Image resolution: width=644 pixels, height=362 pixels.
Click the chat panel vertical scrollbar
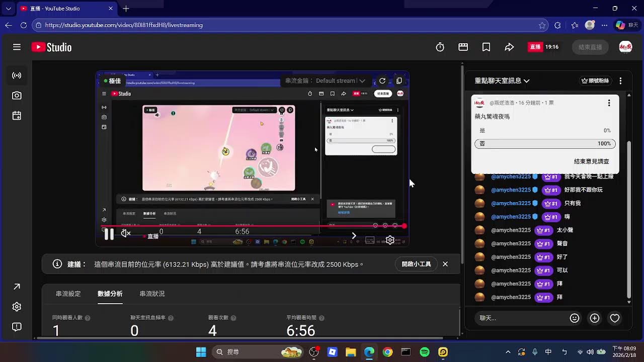click(x=628, y=220)
